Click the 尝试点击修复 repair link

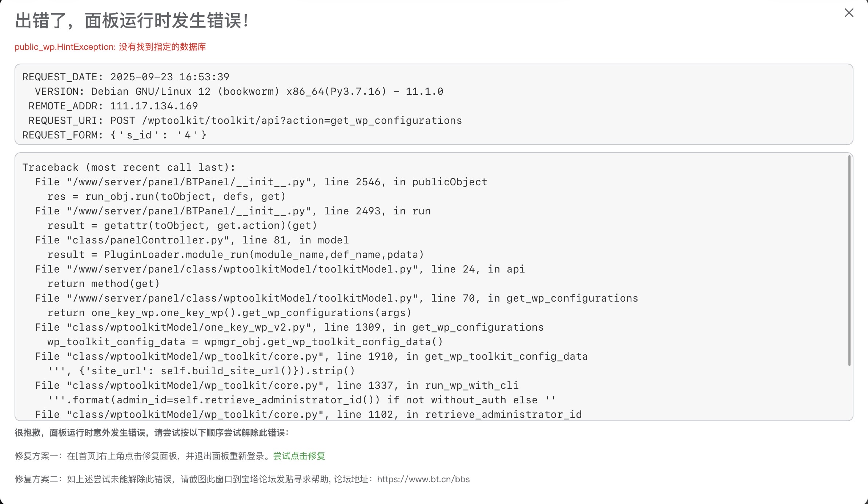click(x=299, y=456)
